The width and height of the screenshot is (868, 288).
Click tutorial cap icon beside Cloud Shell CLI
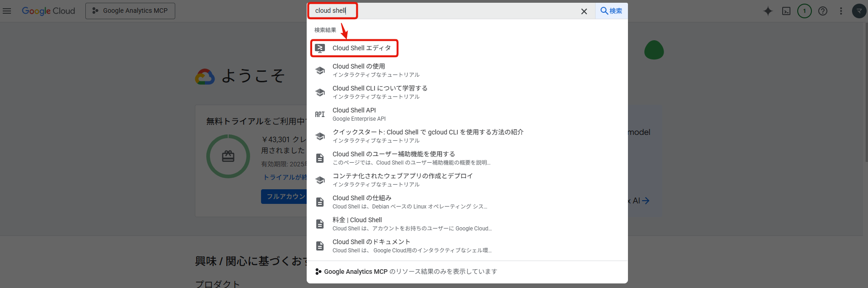(320, 92)
